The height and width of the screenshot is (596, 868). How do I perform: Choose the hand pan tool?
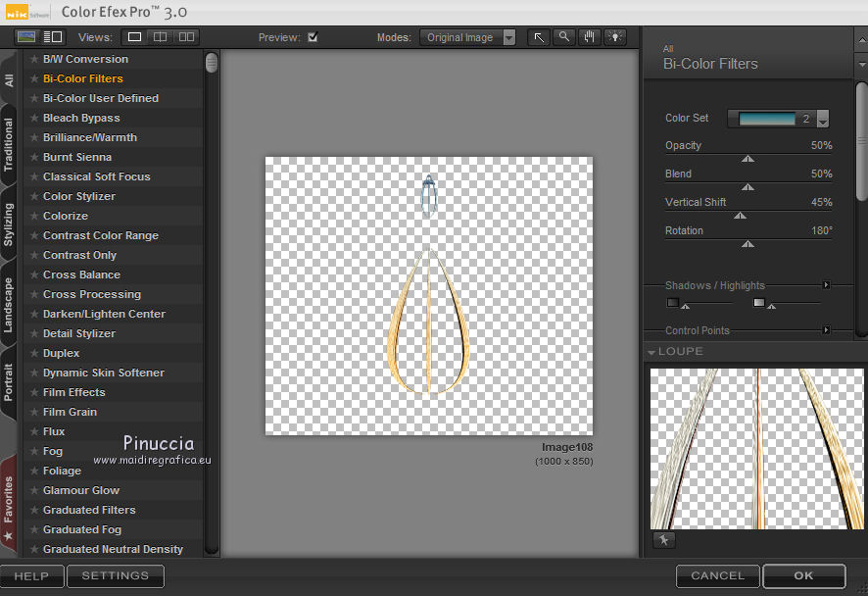click(x=590, y=37)
